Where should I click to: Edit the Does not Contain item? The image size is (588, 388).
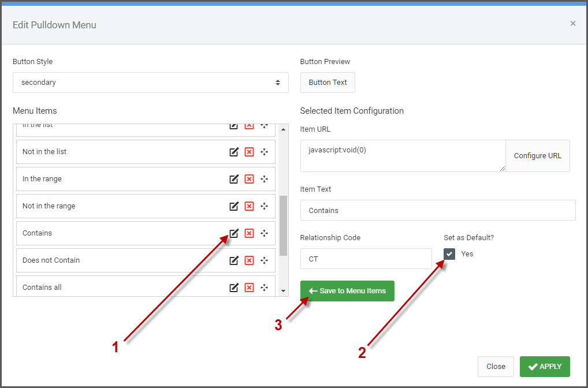point(234,260)
